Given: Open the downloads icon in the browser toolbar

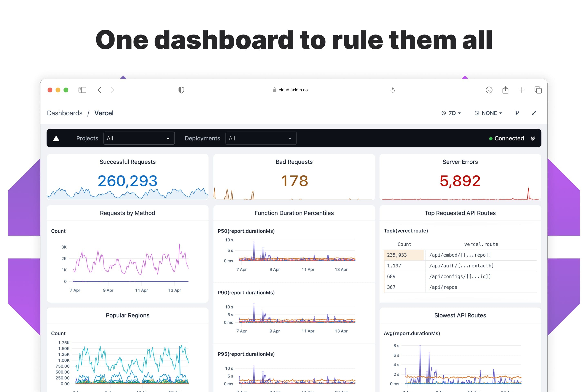Looking at the screenshot, I should pyautogui.click(x=489, y=90).
